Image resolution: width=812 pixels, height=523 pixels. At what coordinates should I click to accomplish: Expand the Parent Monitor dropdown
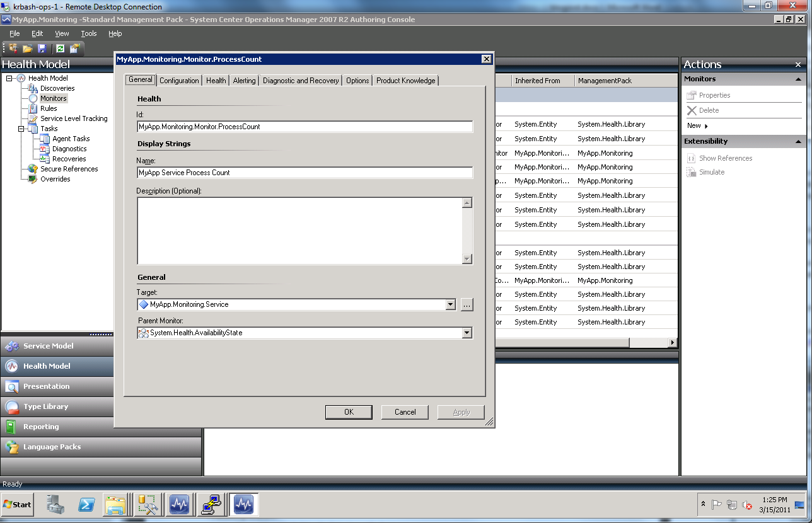(467, 333)
